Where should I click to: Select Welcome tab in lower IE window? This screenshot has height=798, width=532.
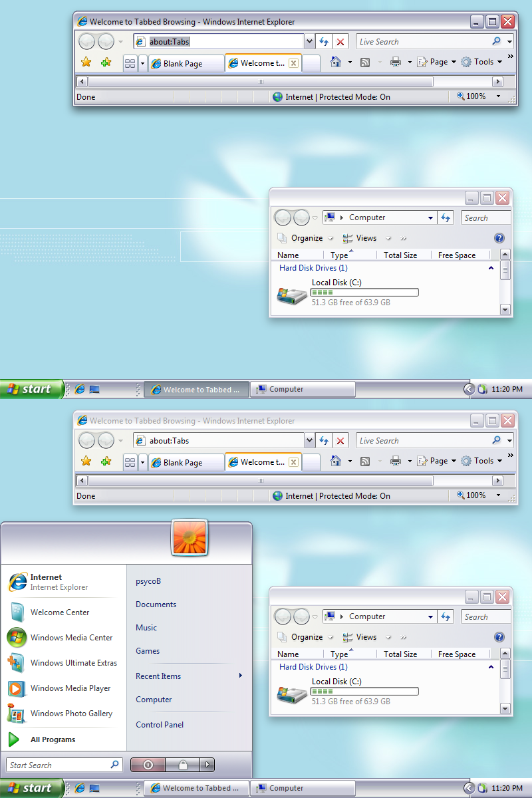tap(263, 462)
